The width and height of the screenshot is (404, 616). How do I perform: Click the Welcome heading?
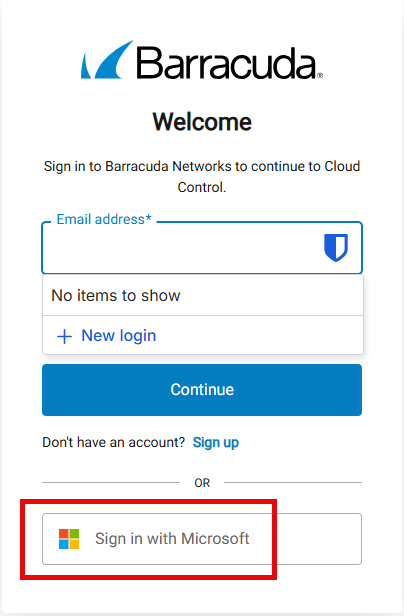pyautogui.click(x=202, y=122)
